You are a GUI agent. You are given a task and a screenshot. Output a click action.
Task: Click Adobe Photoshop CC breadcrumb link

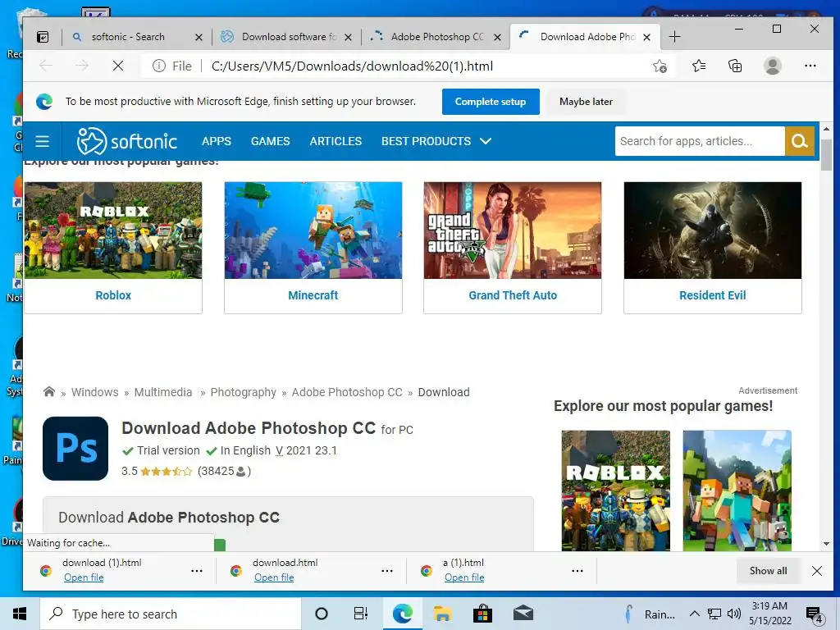click(x=347, y=392)
